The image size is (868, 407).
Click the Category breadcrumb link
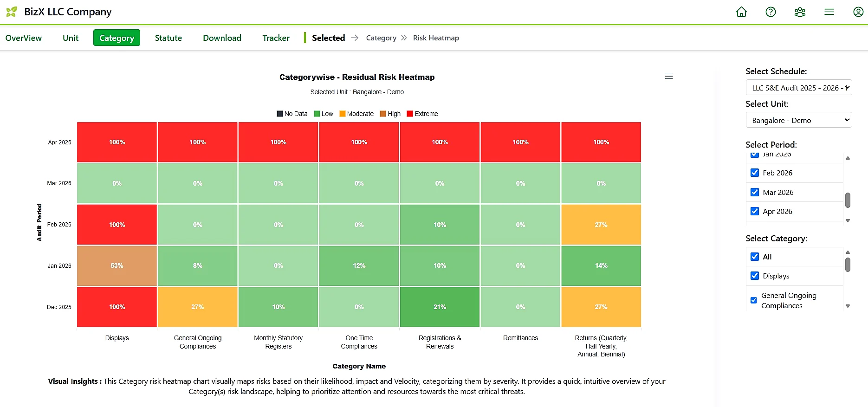(x=381, y=38)
